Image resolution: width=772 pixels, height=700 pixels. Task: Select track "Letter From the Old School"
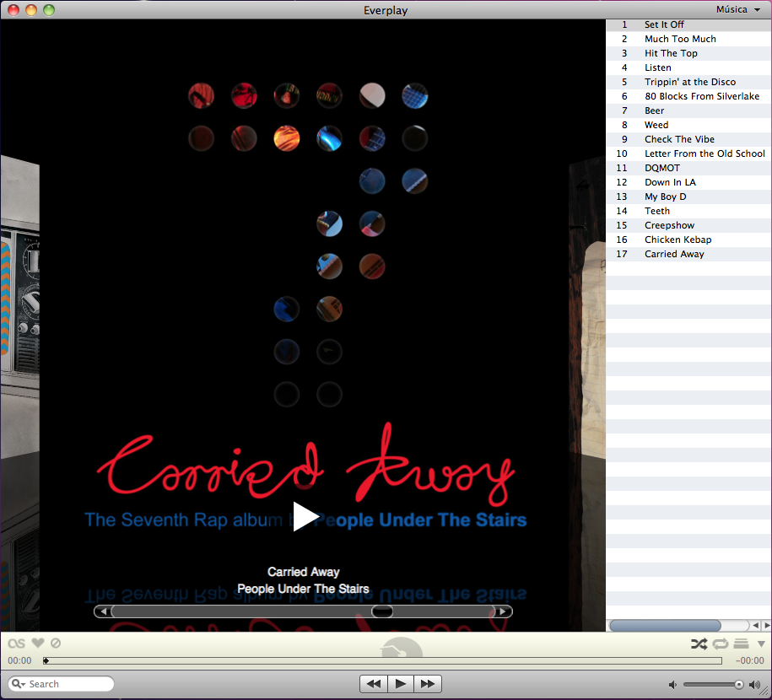point(688,153)
